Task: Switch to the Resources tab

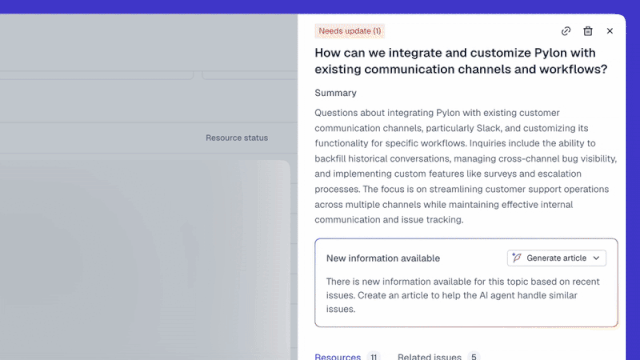Action: click(338, 356)
